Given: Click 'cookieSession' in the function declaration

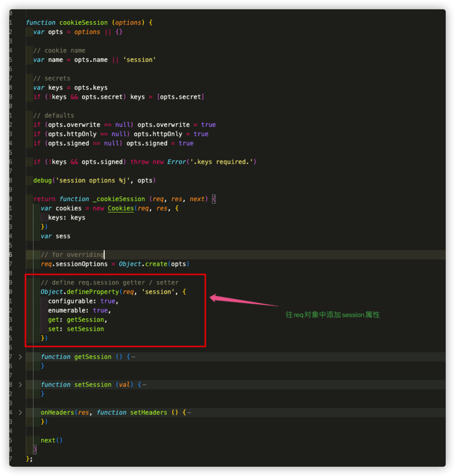Looking at the screenshot, I should tap(83, 23).
